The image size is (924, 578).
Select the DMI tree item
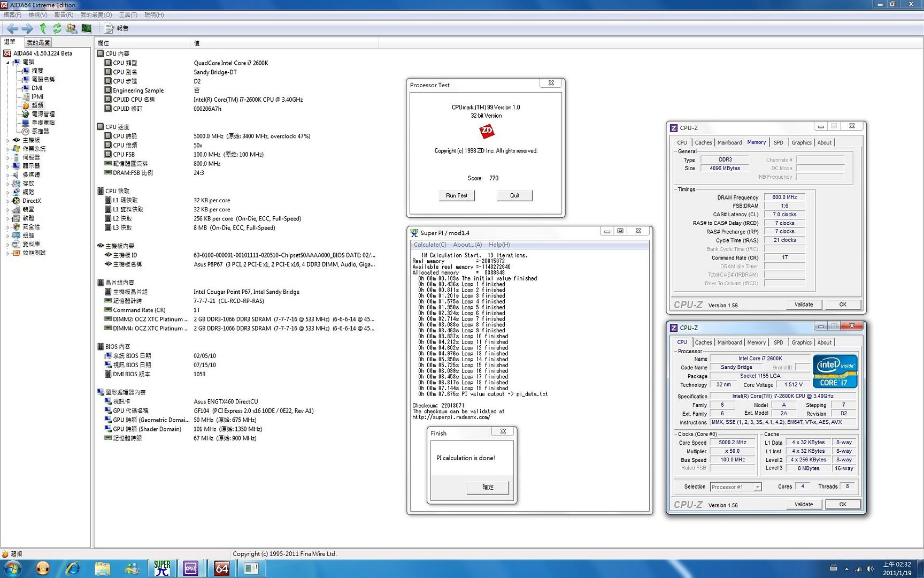tap(37, 88)
